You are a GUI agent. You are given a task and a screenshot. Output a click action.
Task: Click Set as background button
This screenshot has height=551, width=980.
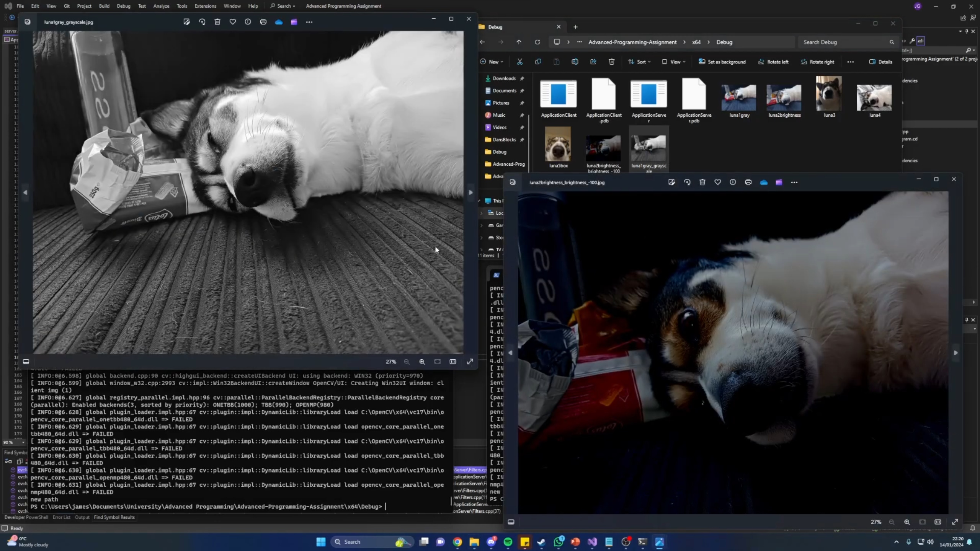point(722,62)
